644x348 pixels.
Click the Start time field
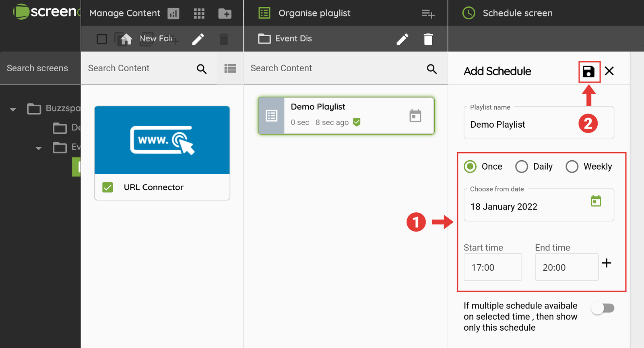click(x=493, y=267)
